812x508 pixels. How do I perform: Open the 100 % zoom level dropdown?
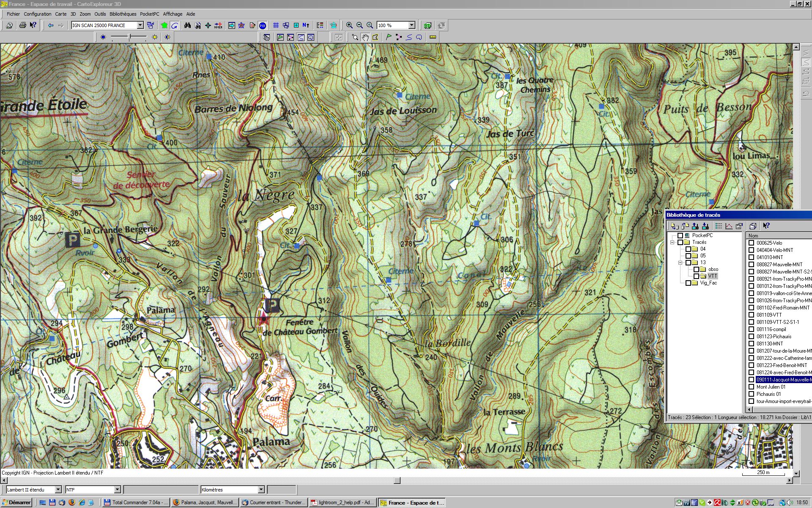[x=411, y=25]
